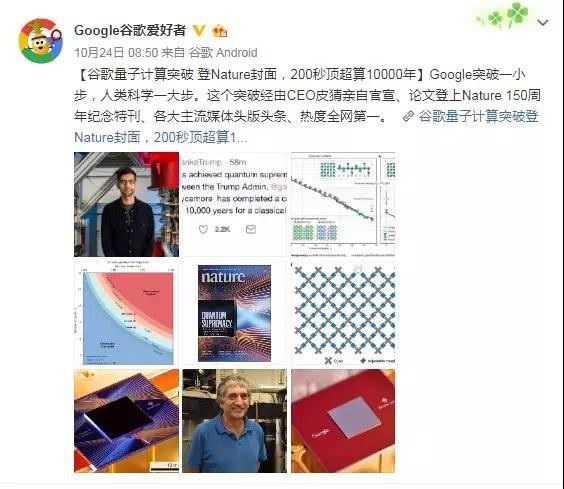The image size is (564, 489).
Task: Open the Nature magazine cover thumbnail
Action: pos(235,313)
